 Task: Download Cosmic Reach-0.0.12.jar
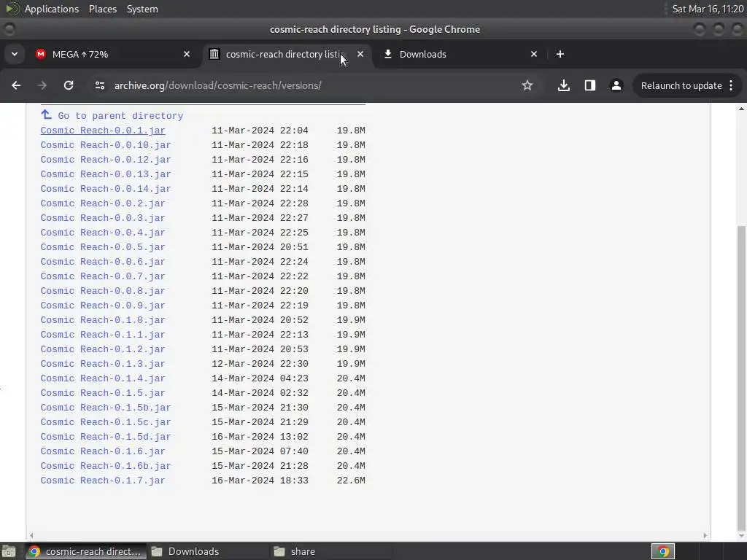click(x=106, y=160)
